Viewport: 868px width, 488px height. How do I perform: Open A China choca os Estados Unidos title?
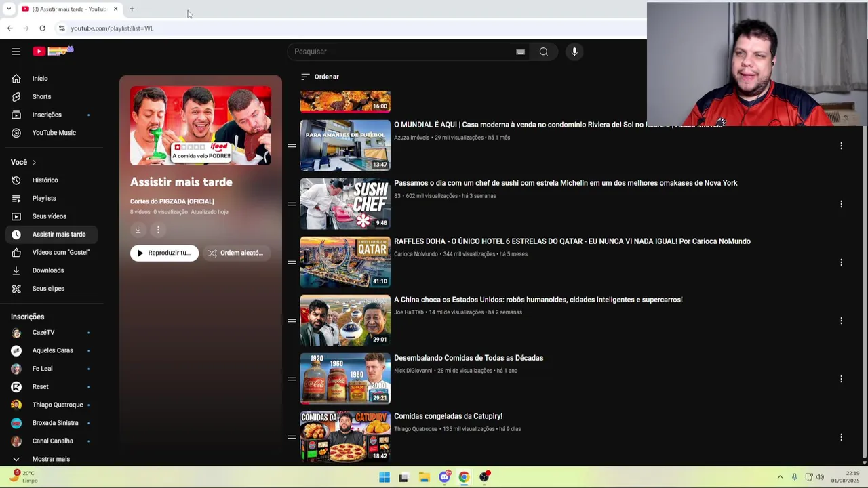point(538,300)
